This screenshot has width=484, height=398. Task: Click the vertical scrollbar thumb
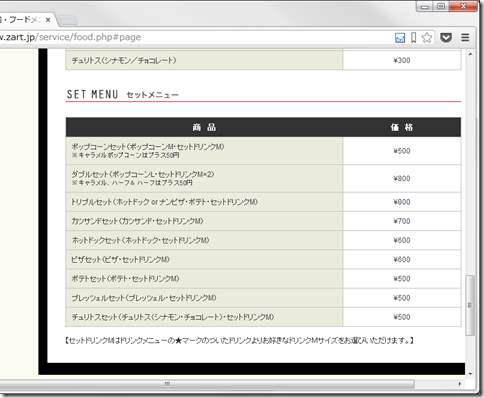[x=470, y=305]
